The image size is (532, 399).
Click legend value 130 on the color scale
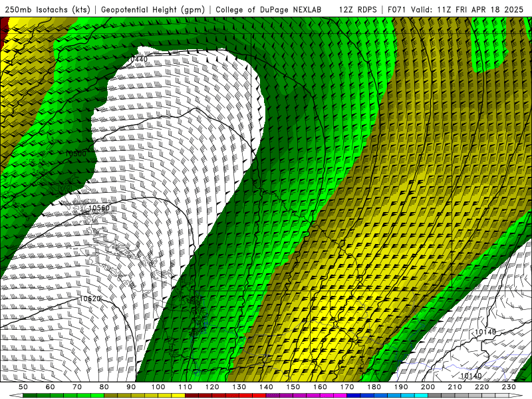[x=239, y=387]
